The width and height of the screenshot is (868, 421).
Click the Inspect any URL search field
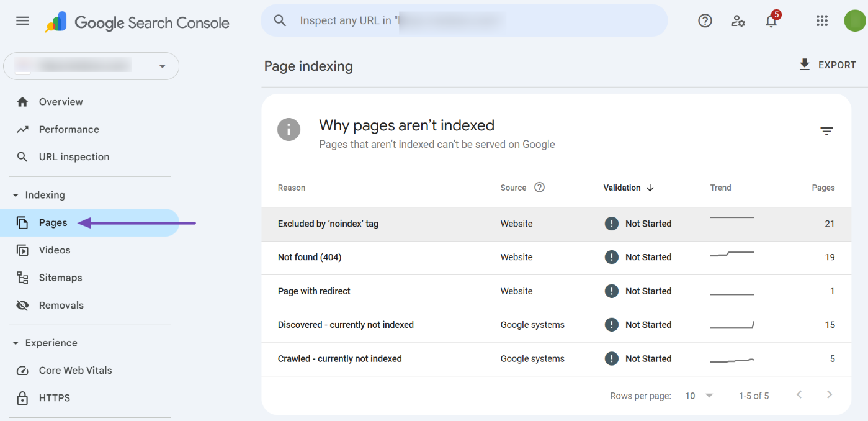pyautogui.click(x=464, y=20)
